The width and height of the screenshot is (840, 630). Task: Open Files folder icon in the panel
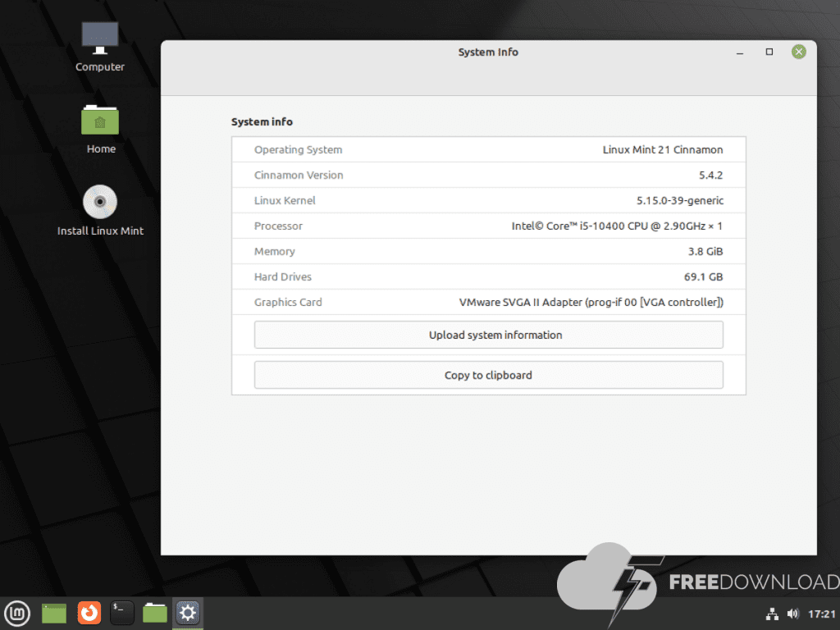(x=155, y=612)
